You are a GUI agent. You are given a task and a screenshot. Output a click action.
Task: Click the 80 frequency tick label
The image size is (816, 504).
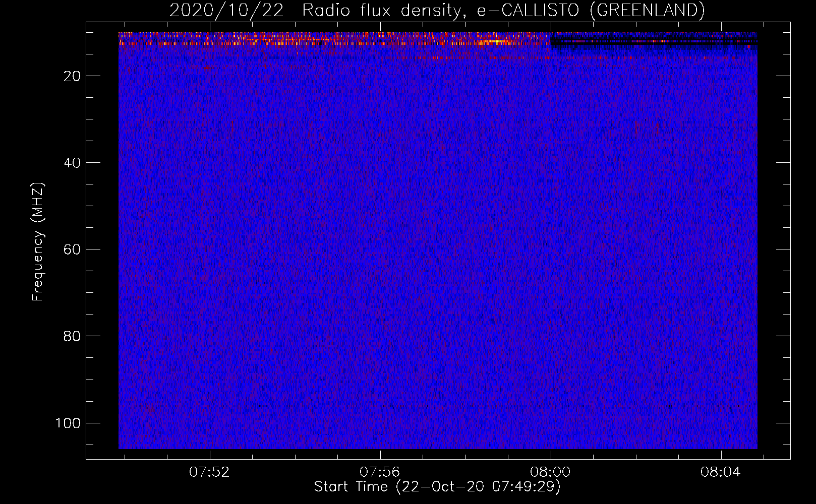click(72, 336)
